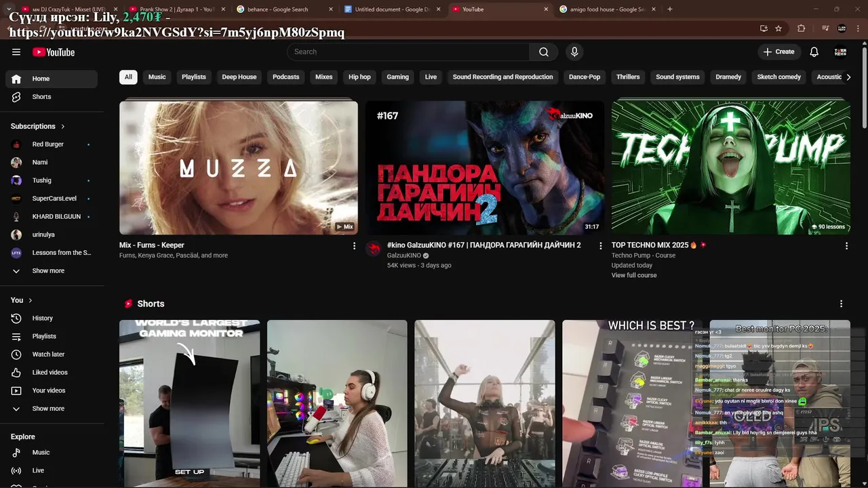Viewport: 868px width, 488px height.
Task: Open the browser media control icon
Action: [825, 28]
